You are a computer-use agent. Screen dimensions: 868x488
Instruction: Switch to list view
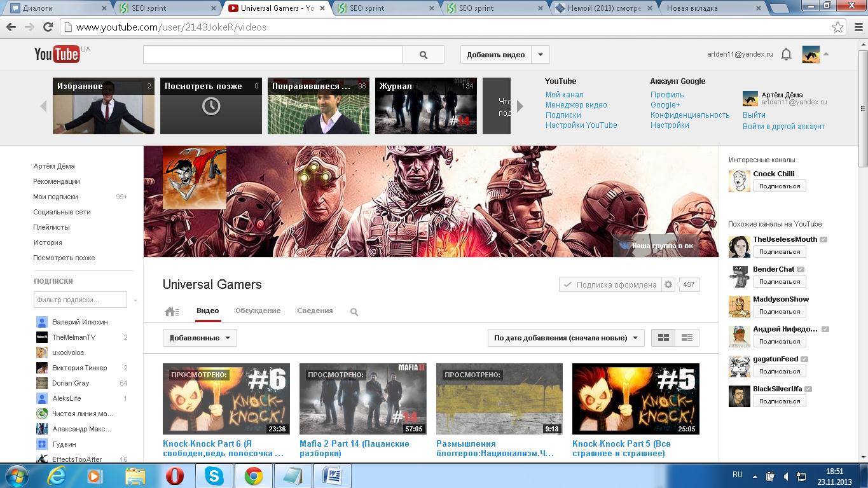(x=687, y=338)
